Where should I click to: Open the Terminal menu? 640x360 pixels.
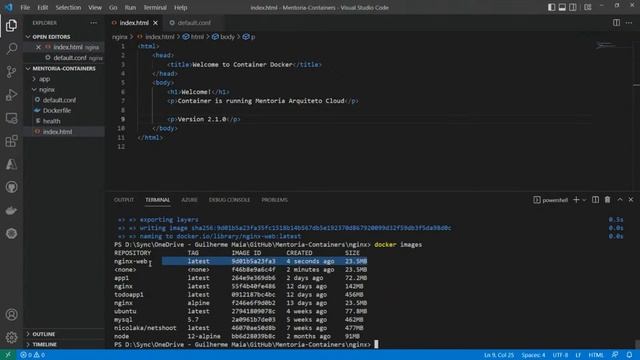click(x=155, y=7)
